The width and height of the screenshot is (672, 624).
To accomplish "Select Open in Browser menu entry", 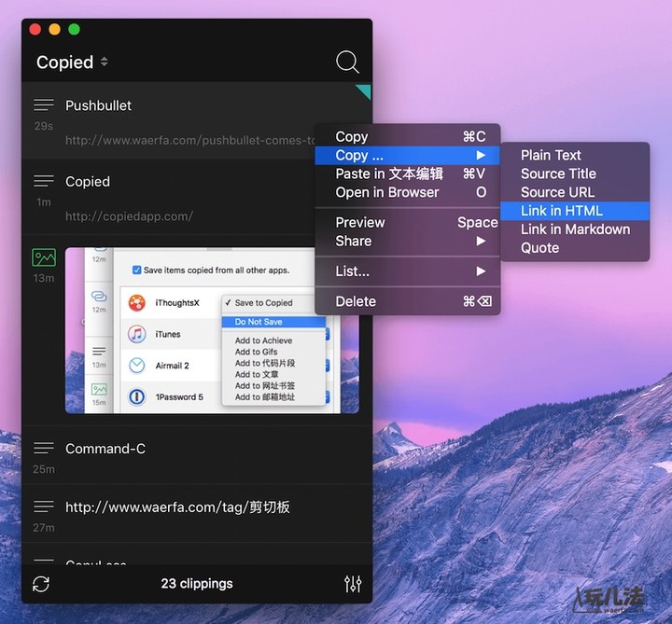I will pos(387,192).
